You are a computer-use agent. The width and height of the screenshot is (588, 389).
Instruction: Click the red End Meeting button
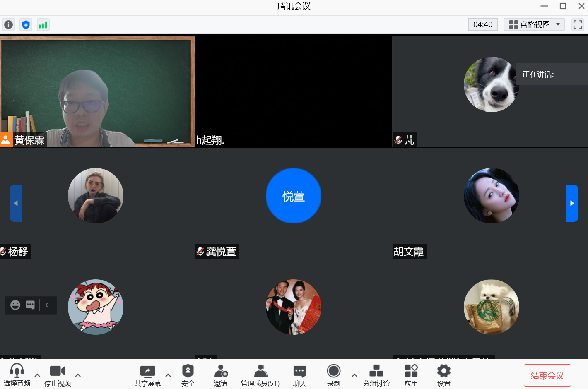547,375
